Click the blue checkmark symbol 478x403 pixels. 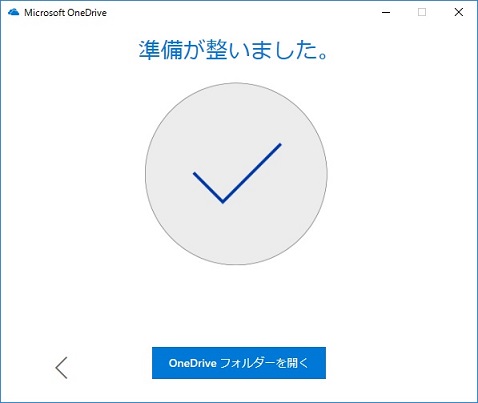237,173
